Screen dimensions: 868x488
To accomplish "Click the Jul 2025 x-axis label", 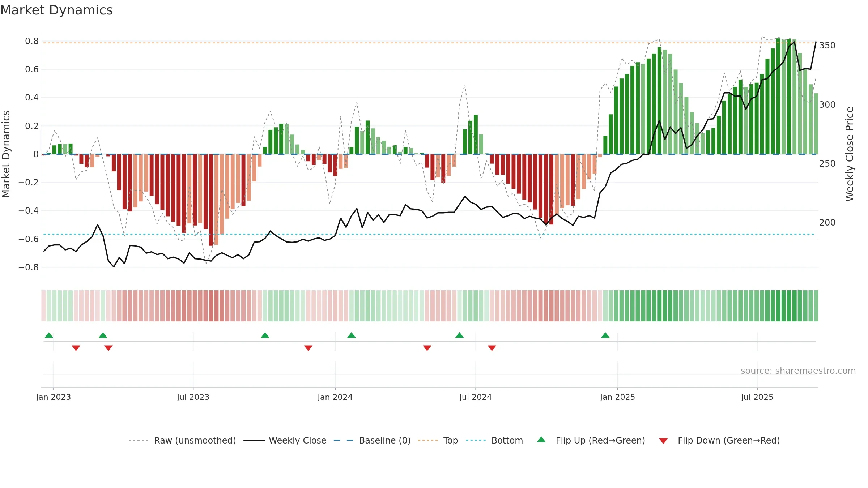I will click(x=757, y=397).
